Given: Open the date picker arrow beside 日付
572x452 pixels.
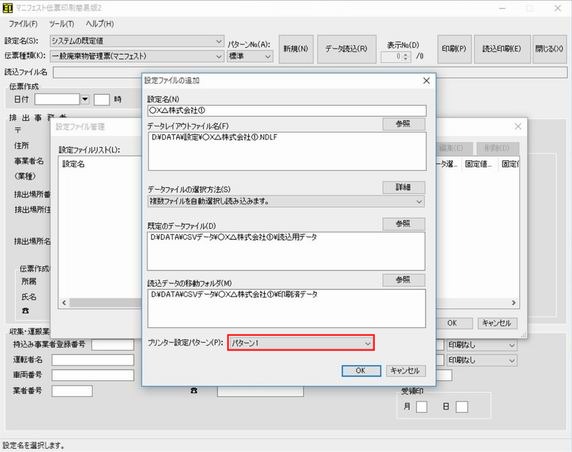Looking at the screenshot, I should click(x=85, y=99).
